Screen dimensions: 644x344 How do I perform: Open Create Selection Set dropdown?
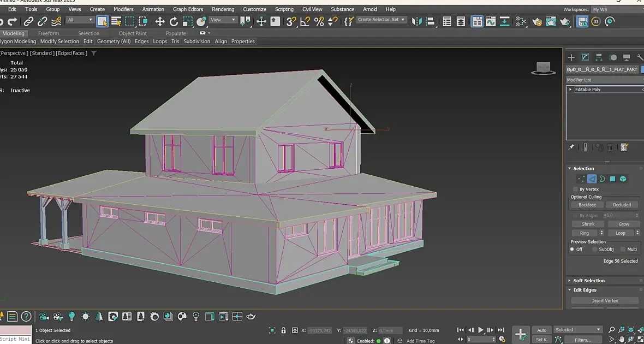coord(381,20)
